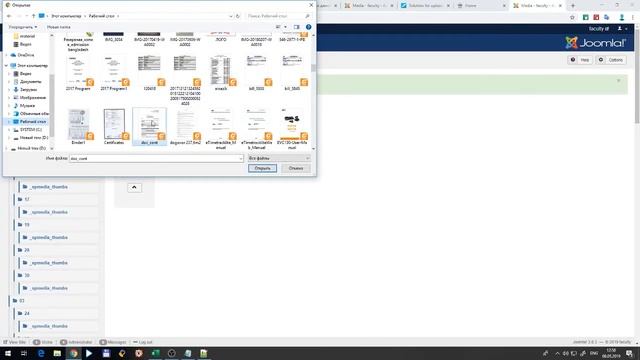The image size is (640, 360).
Task: Click the file name input field
Action: [154, 158]
